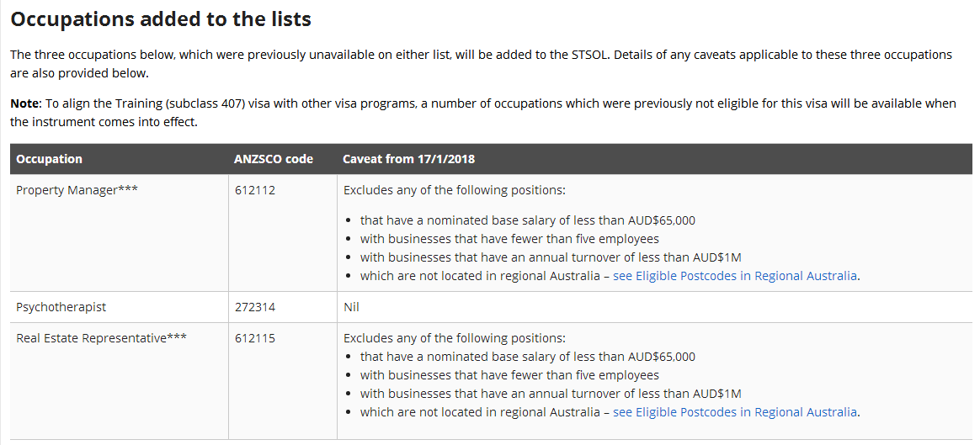
Task: Select the Property Manager occupation cell
Action: coord(77,190)
